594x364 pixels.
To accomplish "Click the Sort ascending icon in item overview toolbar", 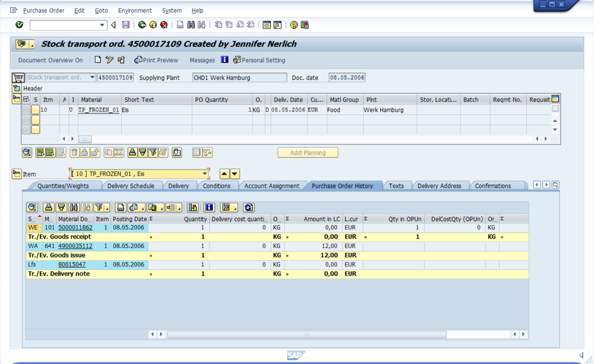I will tap(132, 153).
